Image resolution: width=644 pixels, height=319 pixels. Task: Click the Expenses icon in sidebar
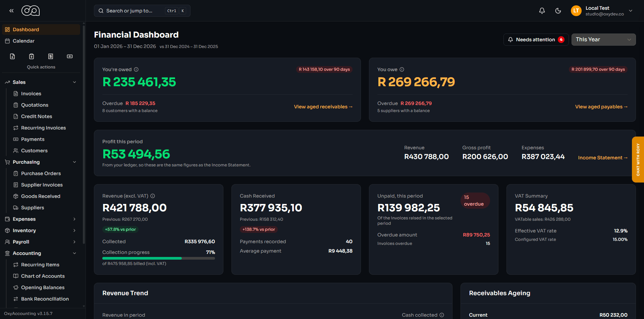(x=7, y=219)
